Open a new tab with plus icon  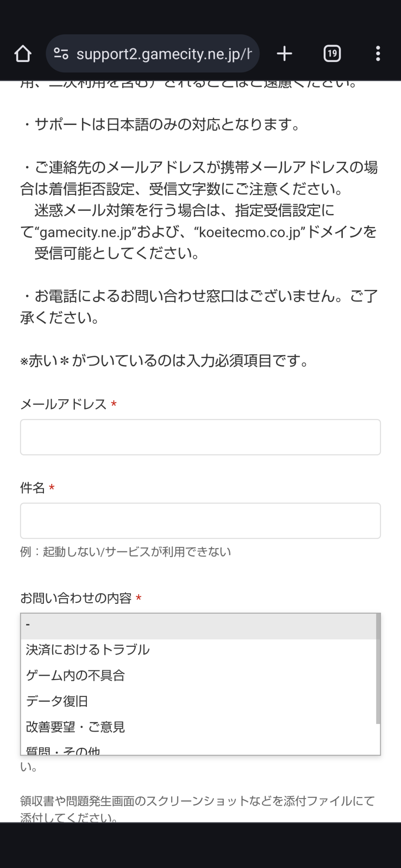pyautogui.click(x=285, y=54)
